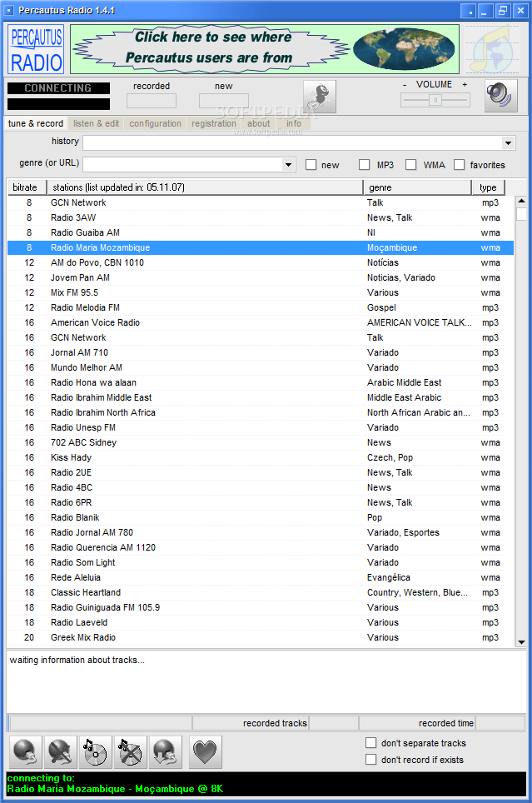Sort by type column header
Viewport: 532px width, 803px height.
[488, 187]
